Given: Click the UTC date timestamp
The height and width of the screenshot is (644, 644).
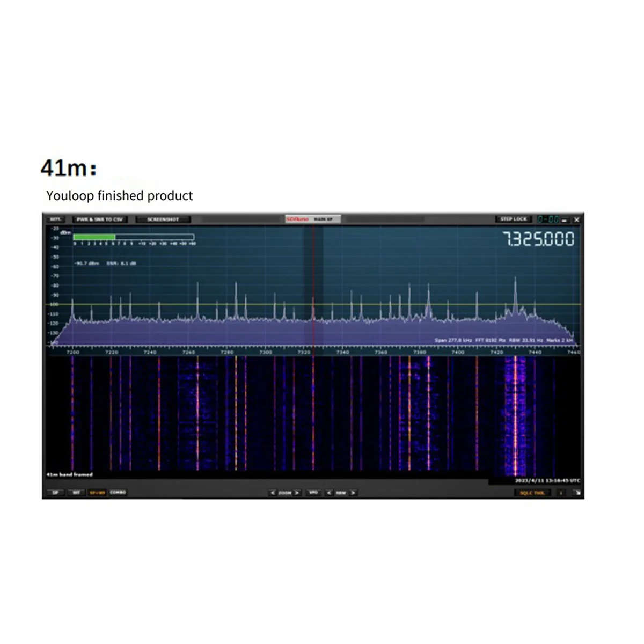Looking at the screenshot, I should 547,481.
